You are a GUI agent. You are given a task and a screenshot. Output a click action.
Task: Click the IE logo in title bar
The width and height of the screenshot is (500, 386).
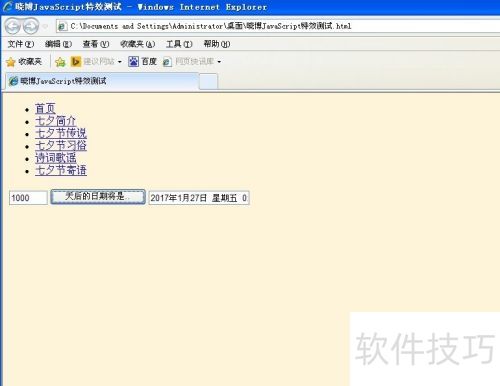coord(8,7)
